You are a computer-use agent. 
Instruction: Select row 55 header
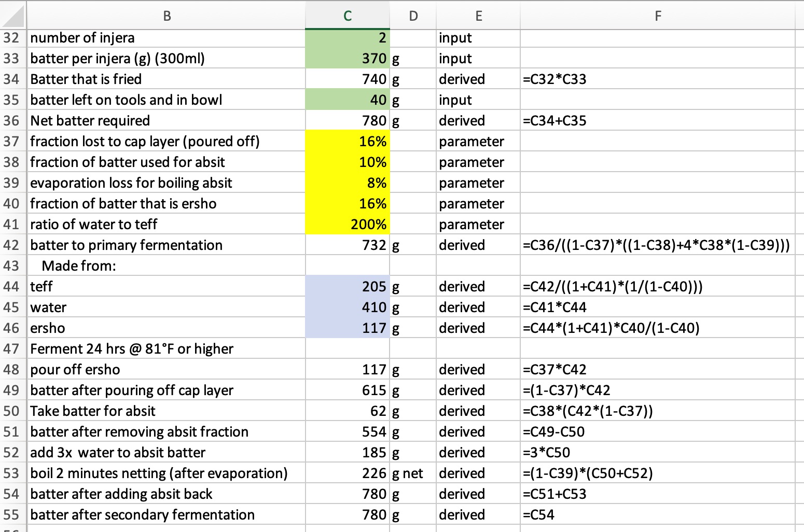tap(11, 515)
